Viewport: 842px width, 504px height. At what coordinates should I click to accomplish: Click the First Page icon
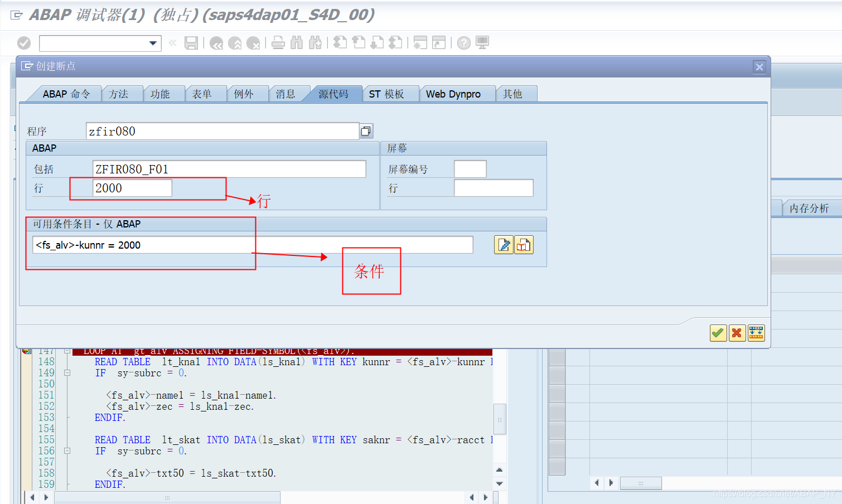340,43
